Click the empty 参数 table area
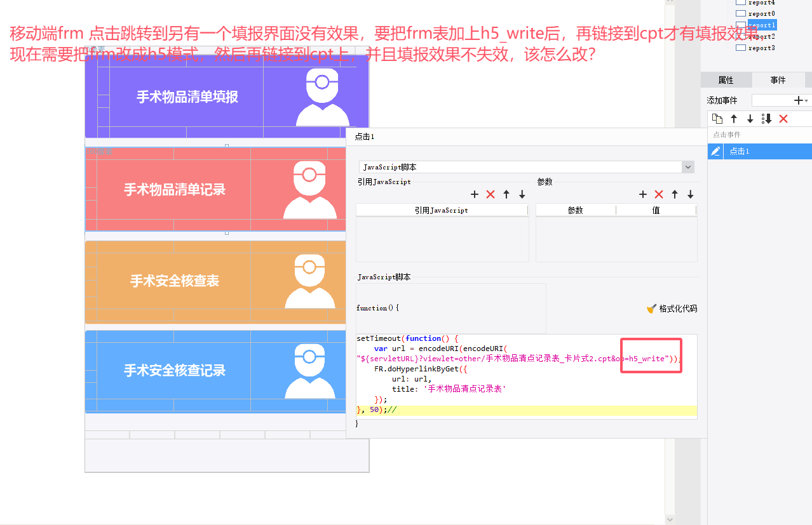The width and height of the screenshot is (812, 525). 616,239
